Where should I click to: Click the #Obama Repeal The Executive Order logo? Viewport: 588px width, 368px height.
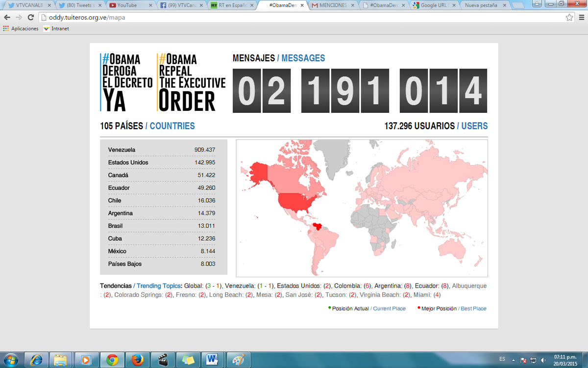(x=191, y=82)
